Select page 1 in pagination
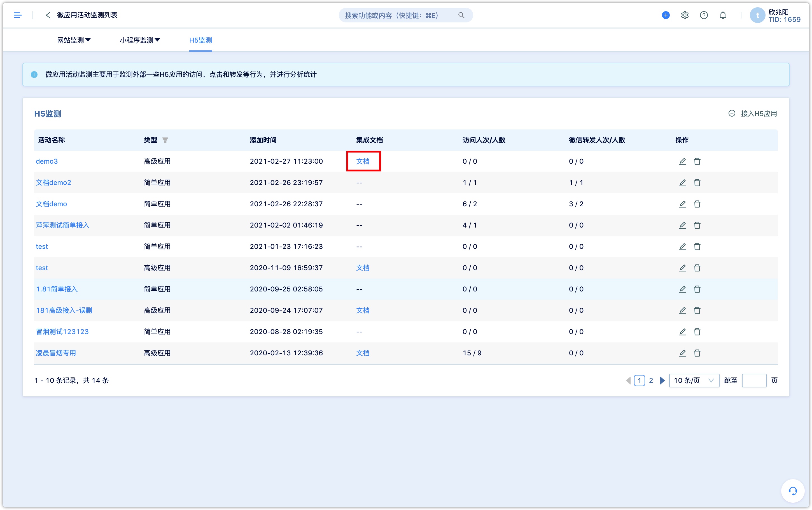 point(639,381)
